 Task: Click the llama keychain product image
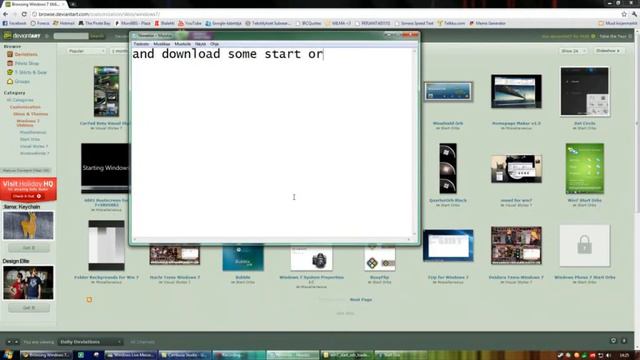click(x=28, y=226)
